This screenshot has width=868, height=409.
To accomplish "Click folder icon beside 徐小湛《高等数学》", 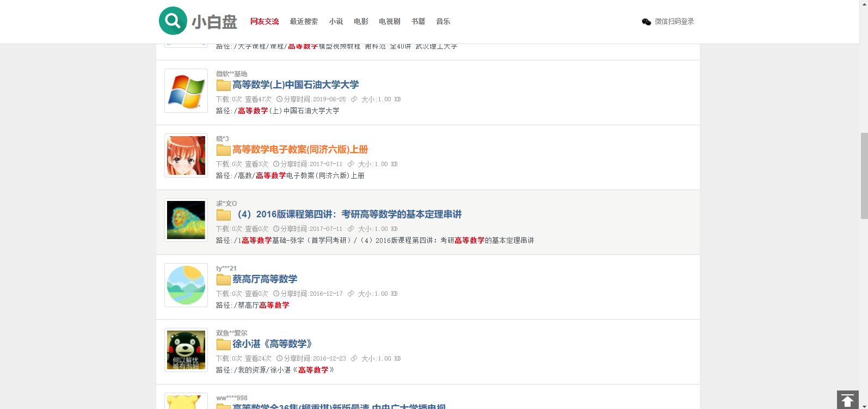I will tap(223, 344).
